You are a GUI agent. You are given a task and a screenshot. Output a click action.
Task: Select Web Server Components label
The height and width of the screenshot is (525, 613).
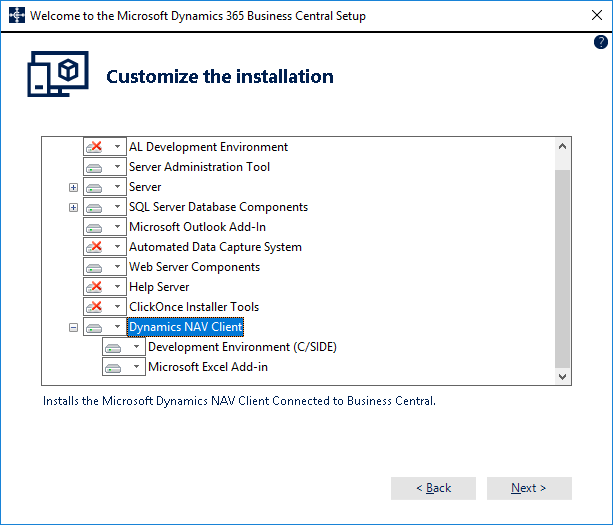[x=194, y=267]
